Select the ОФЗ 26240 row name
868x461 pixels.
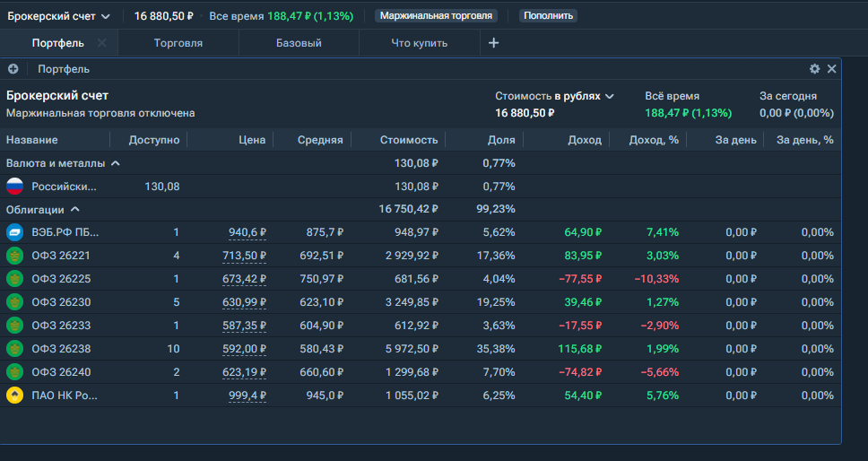coord(61,372)
